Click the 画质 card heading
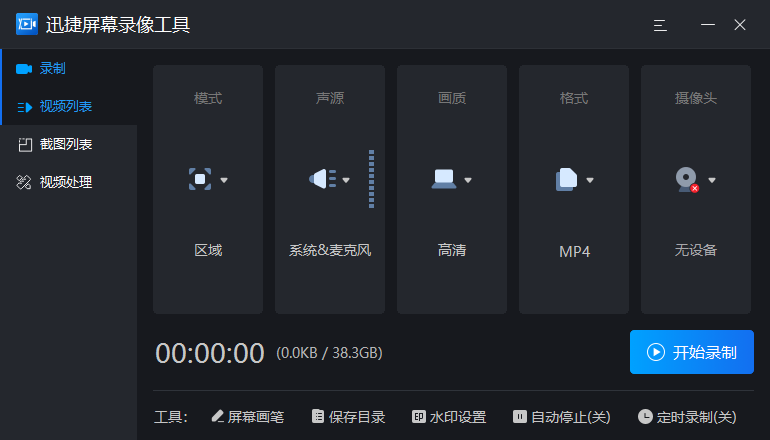Viewport: 770px width, 440px height. click(x=452, y=98)
